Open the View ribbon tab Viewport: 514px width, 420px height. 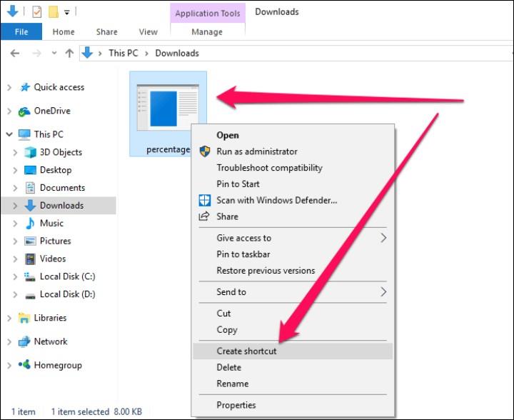click(x=148, y=32)
